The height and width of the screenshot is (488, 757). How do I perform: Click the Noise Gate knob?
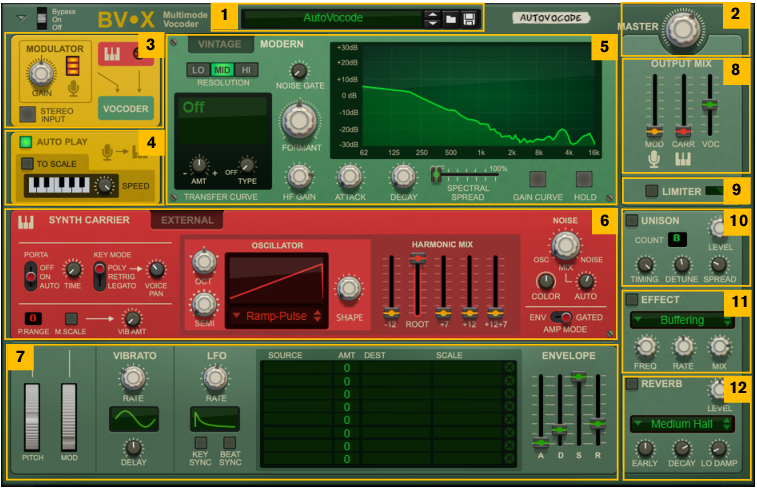pyautogui.click(x=299, y=71)
